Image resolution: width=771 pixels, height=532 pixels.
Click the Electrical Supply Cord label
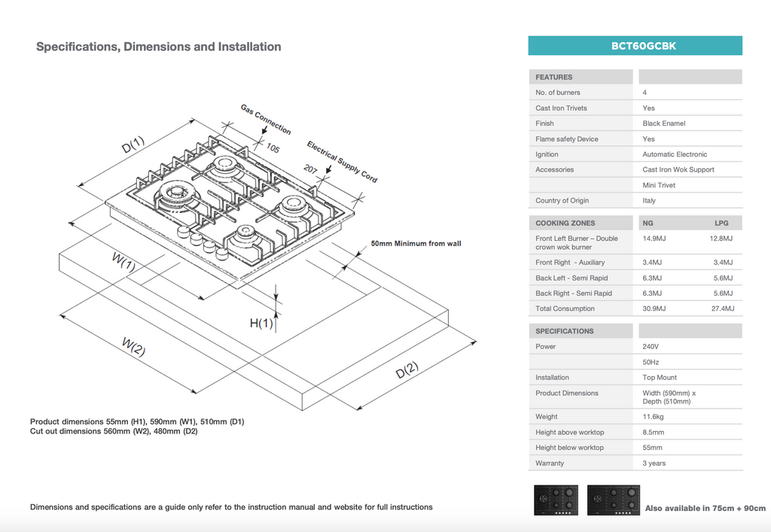click(x=342, y=162)
